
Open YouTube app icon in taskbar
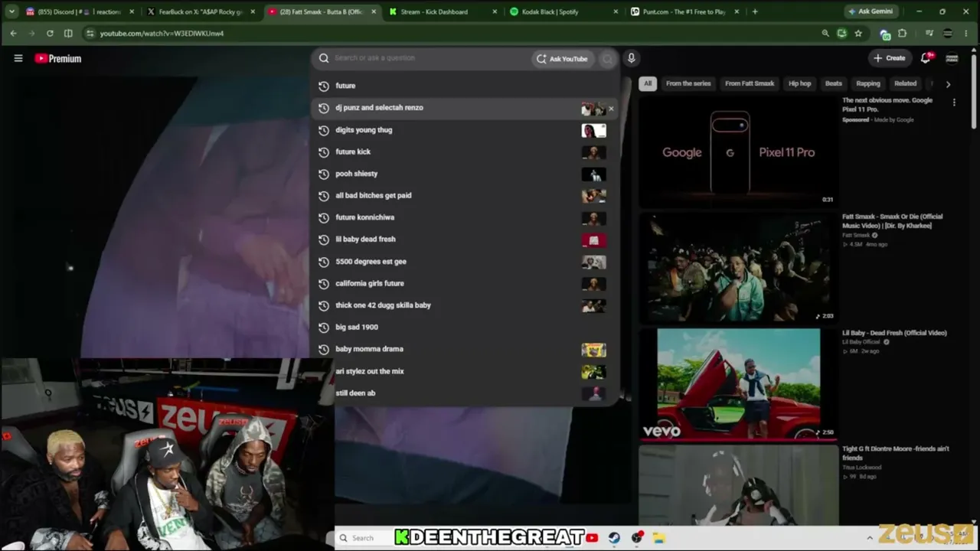(x=592, y=538)
